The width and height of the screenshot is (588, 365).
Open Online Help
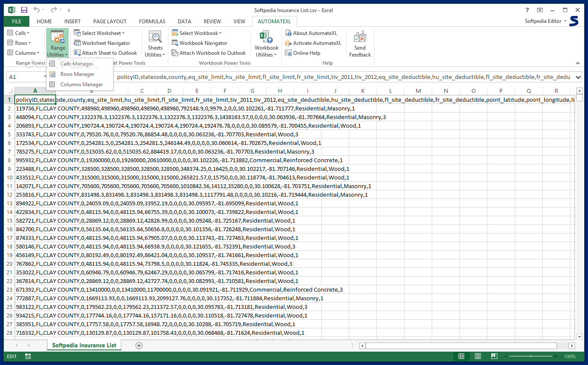tap(302, 53)
